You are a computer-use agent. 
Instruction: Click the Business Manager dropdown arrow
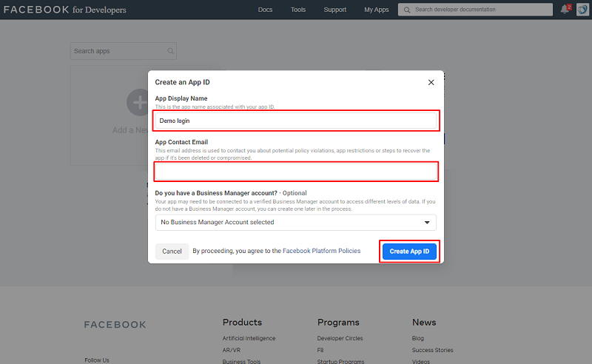pos(427,223)
